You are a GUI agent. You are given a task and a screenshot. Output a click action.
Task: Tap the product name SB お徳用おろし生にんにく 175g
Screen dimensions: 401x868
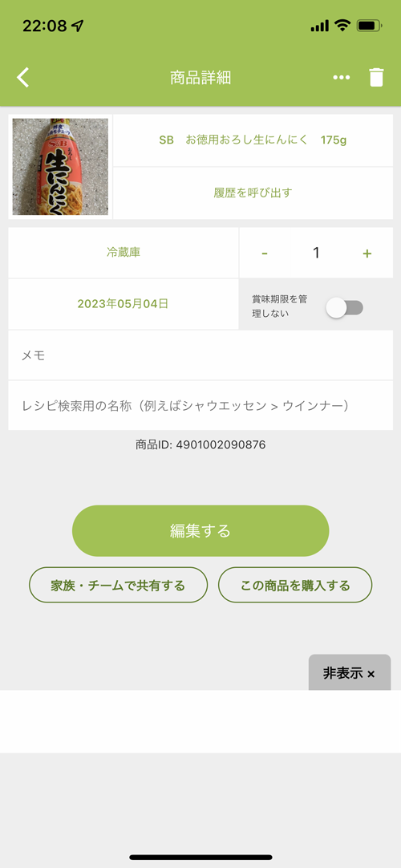click(x=253, y=140)
